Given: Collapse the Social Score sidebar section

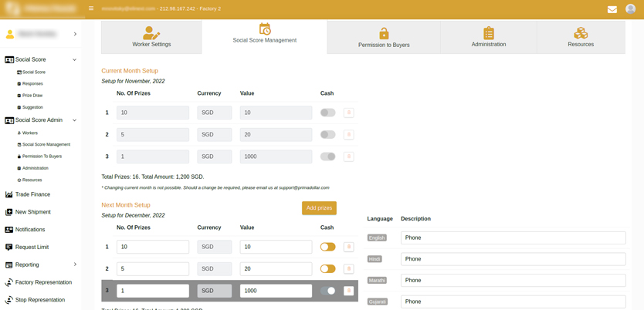Looking at the screenshot, I should pyautogui.click(x=74, y=59).
